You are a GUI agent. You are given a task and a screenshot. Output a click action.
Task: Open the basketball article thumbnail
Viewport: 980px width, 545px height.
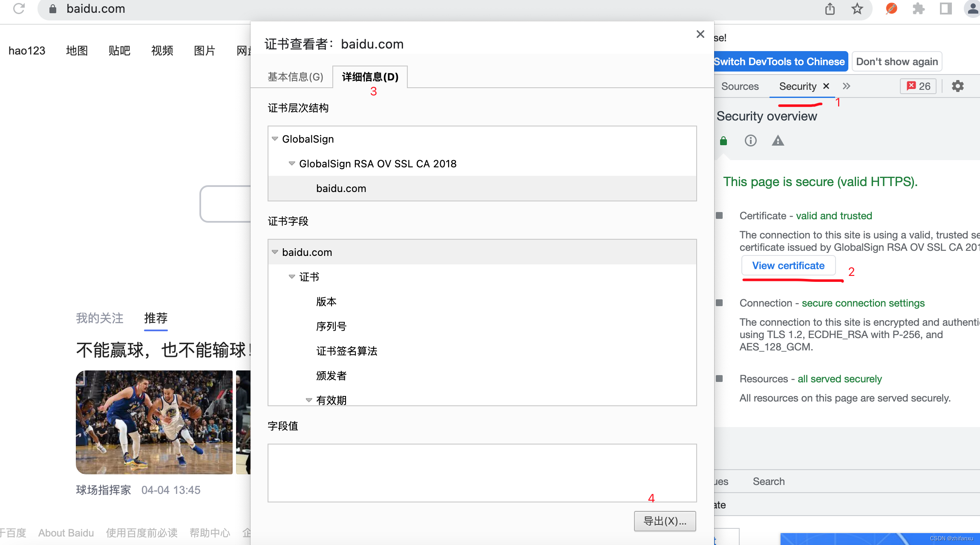click(x=154, y=422)
